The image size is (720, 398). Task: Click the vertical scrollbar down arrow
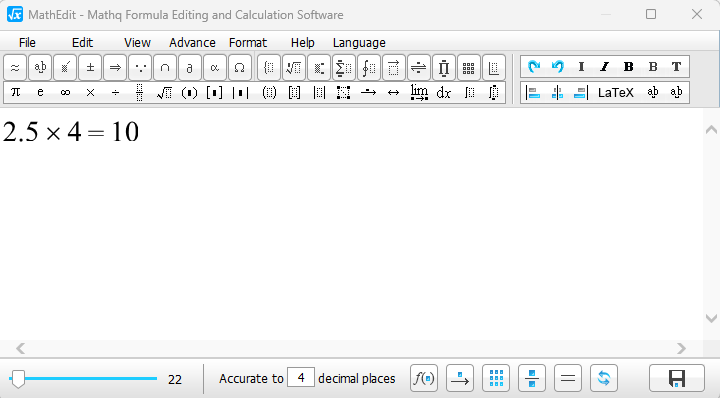pos(711,318)
